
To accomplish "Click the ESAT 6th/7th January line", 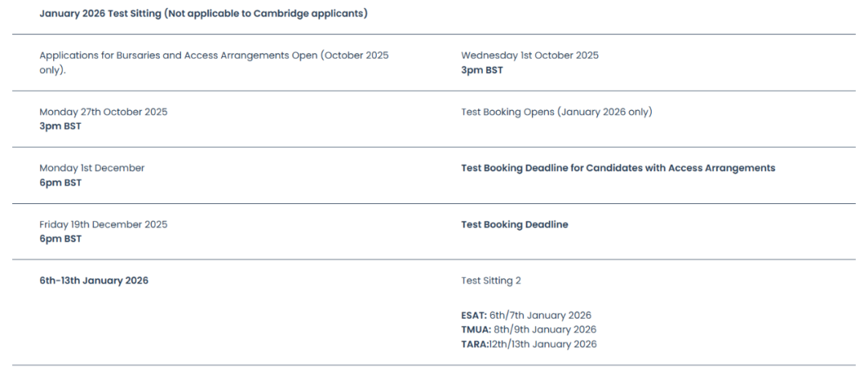I will [x=526, y=316].
